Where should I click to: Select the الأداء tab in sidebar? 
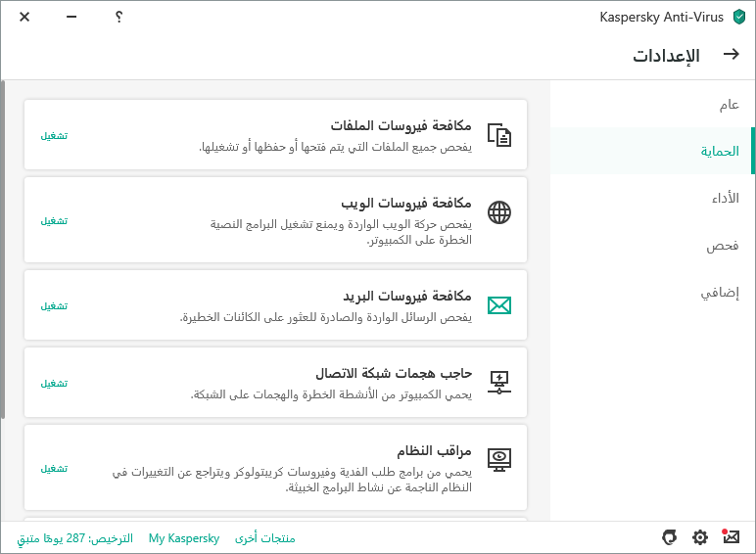pyautogui.click(x=725, y=199)
